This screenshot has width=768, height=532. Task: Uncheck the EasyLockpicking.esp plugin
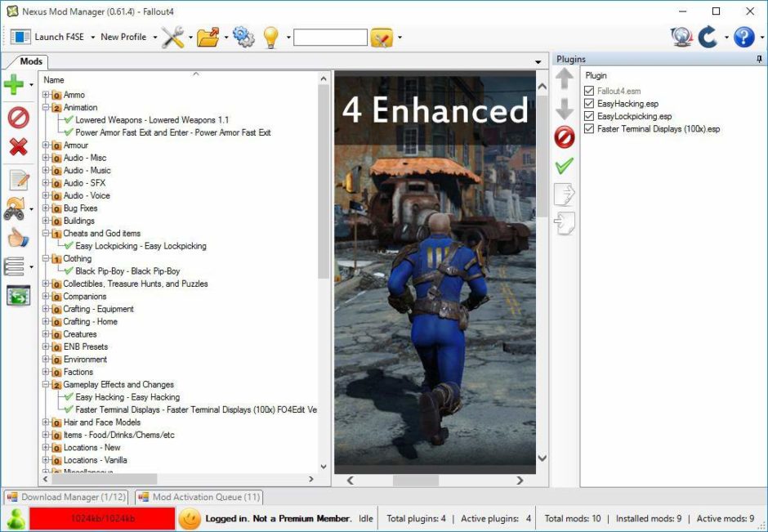[x=589, y=115]
